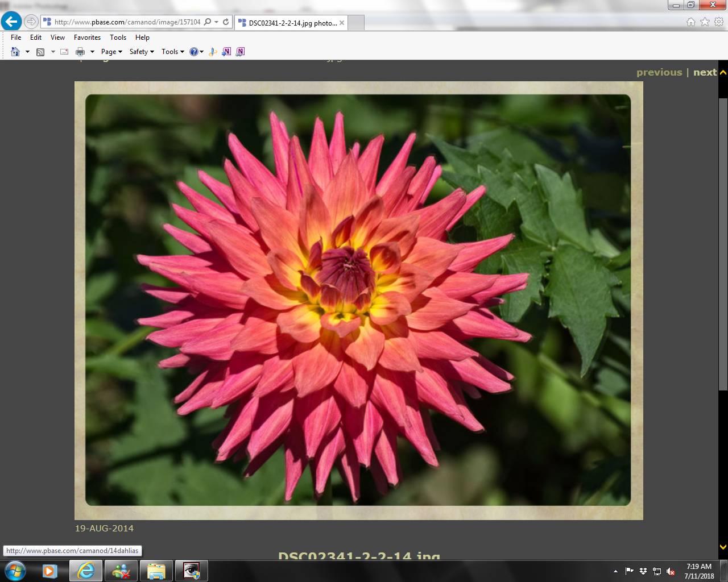728x582 pixels.
Task: Expand the Home button dropdown arrow
Action: (x=27, y=52)
